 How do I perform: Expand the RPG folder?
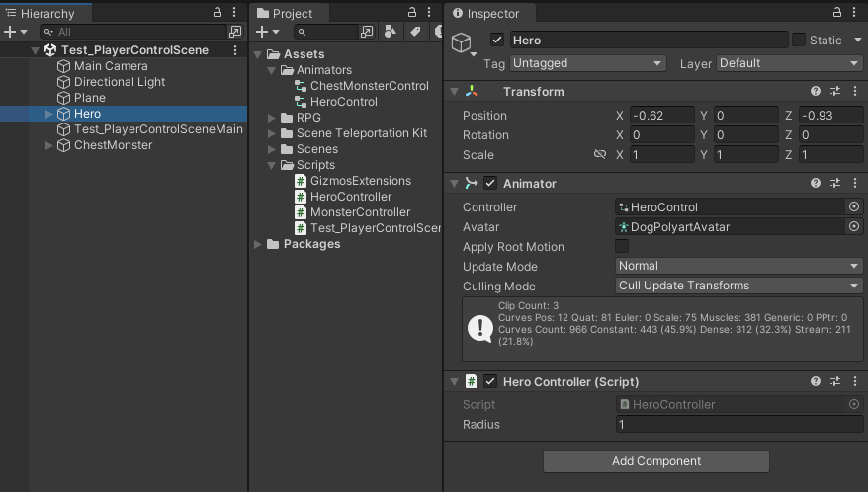(271, 118)
